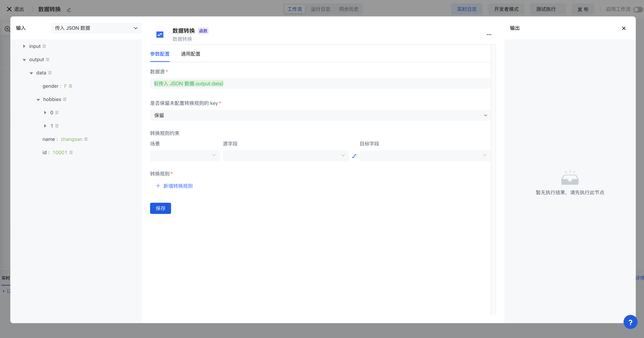Click the edit pencil icon next to workflow title

pyautogui.click(x=69, y=10)
